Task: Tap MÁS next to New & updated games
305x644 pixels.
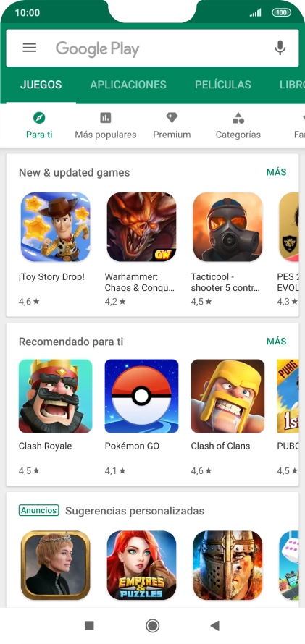Action: (276, 172)
